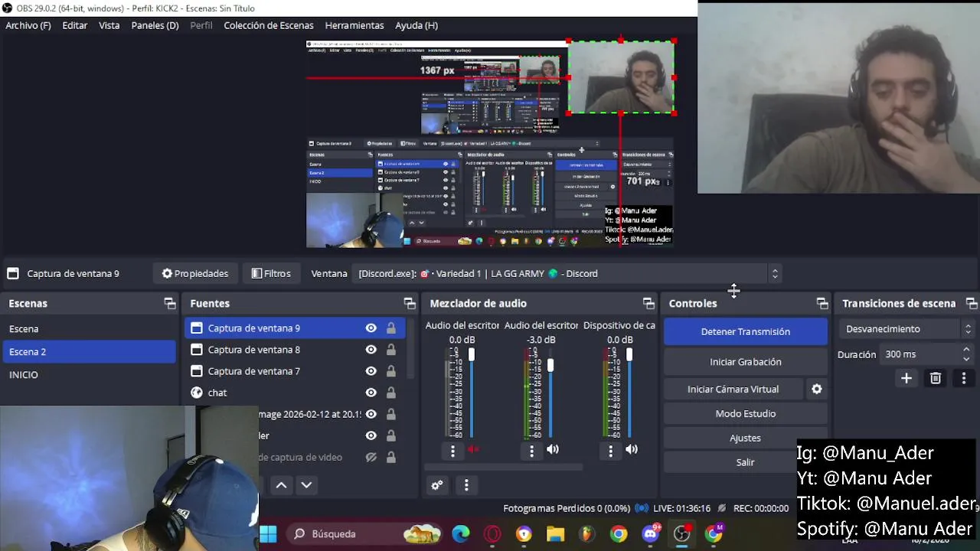This screenshot has height=551, width=980.
Task: Lock the chat source
Action: pos(390,393)
